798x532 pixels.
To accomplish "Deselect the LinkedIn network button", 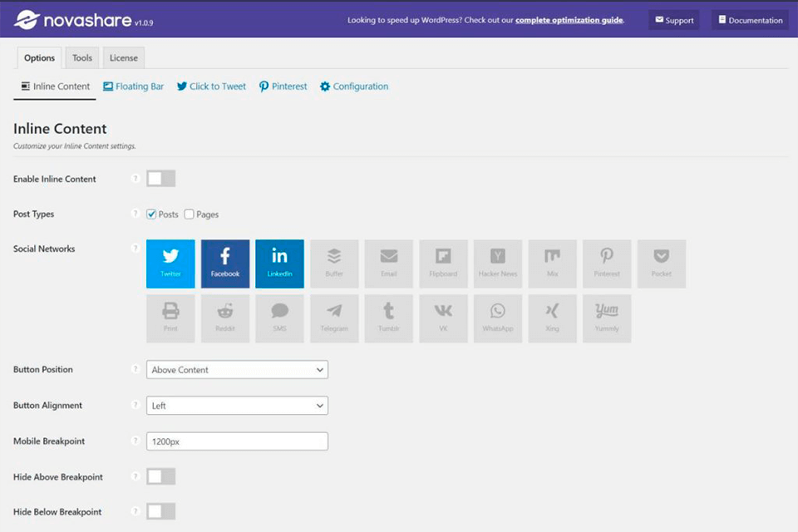I will click(279, 264).
